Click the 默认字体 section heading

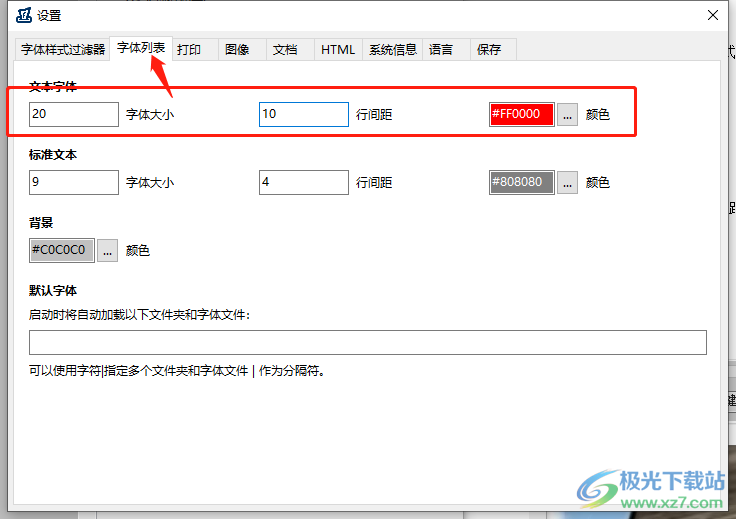[x=53, y=291]
